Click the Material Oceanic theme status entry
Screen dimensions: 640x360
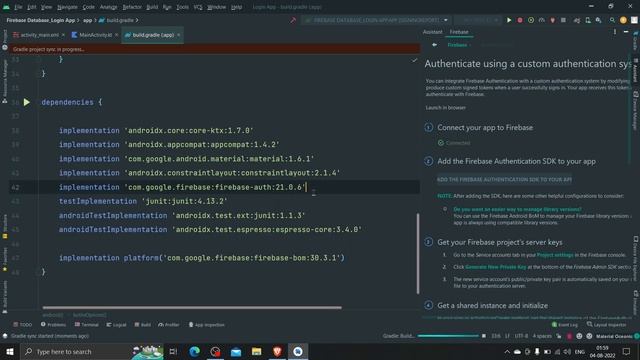click(x=614, y=336)
